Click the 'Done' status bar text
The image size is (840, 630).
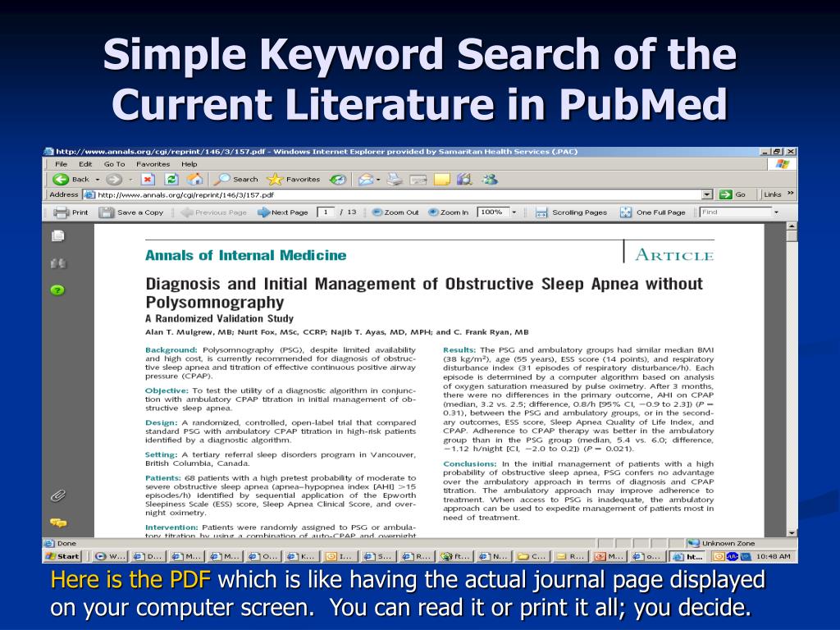click(66, 543)
